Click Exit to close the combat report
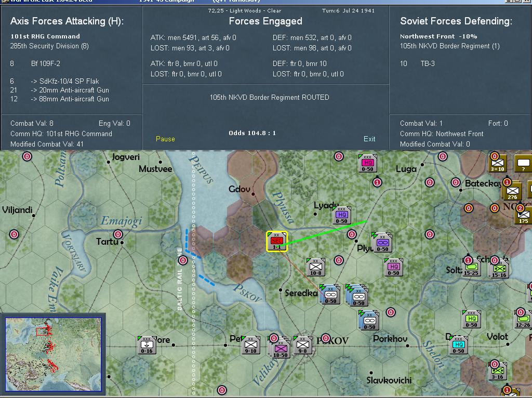532x398 pixels. [x=369, y=139]
